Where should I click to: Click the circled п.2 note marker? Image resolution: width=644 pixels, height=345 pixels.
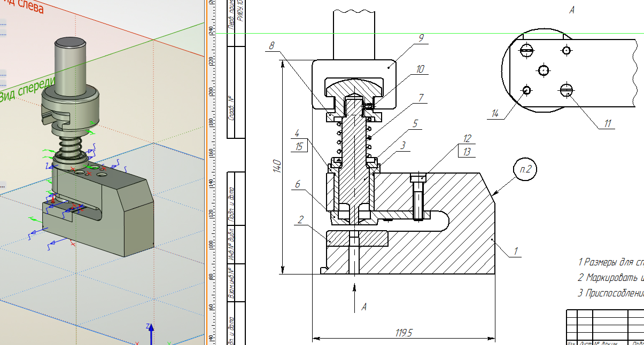[x=524, y=169]
